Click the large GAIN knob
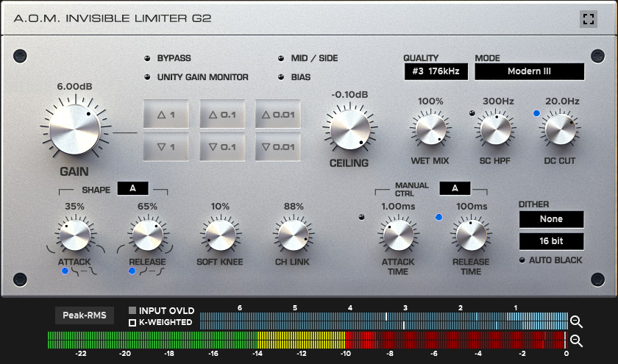Screen dimensions: 618x364 (75, 129)
